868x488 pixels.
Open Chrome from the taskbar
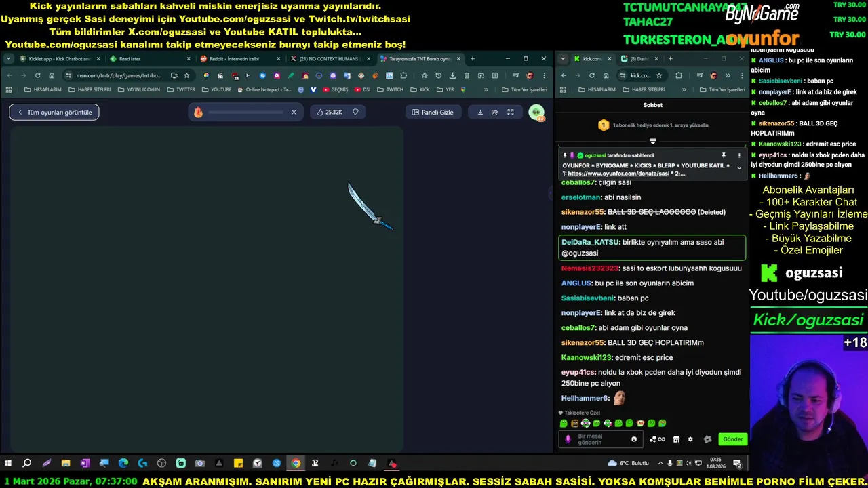pyautogui.click(x=296, y=464)
